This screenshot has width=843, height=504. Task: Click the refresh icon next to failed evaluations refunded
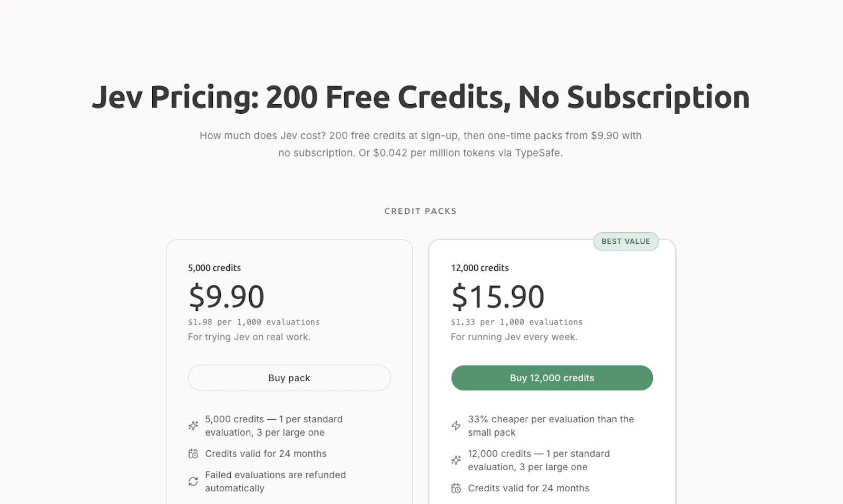coord(193,481)
